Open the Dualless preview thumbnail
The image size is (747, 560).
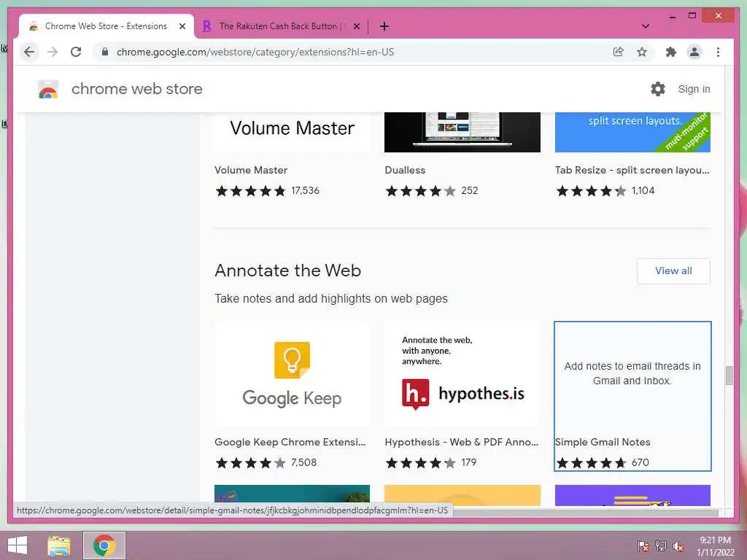click(462, 132)
